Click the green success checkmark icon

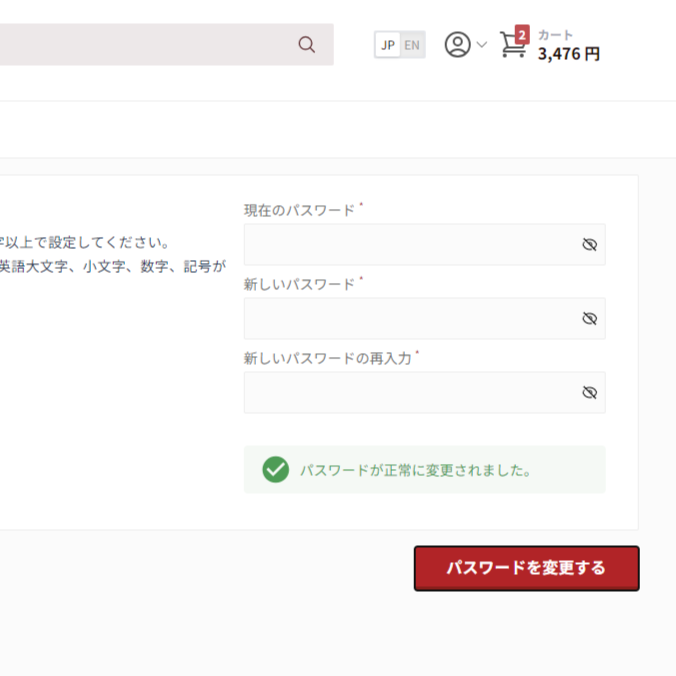[275, 469]
